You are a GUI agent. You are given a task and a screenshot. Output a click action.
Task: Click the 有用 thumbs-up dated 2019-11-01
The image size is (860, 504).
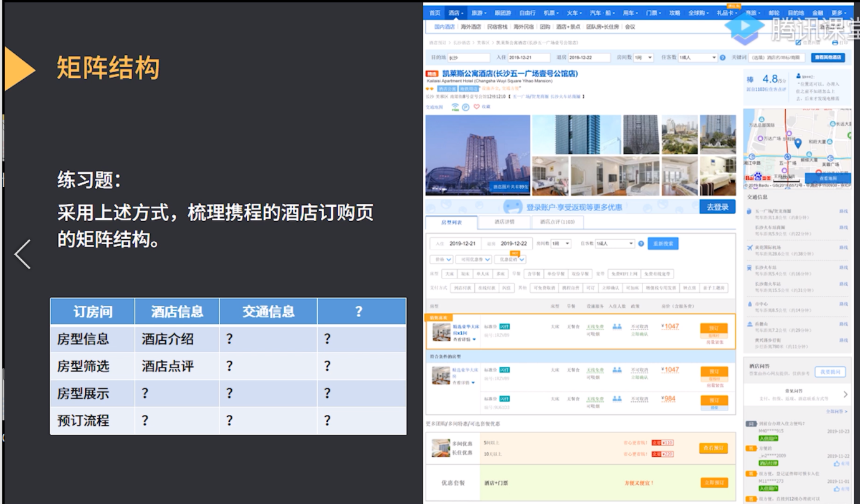[x=841, y=490]
